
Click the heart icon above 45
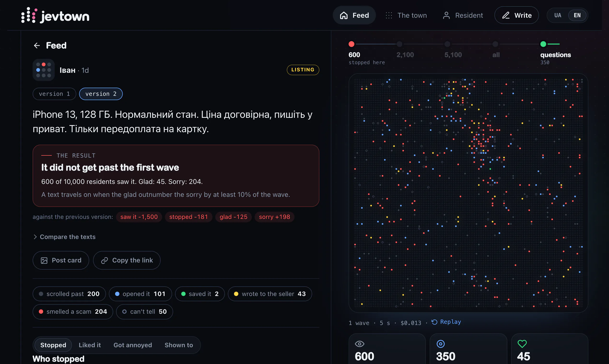(522, 344)
